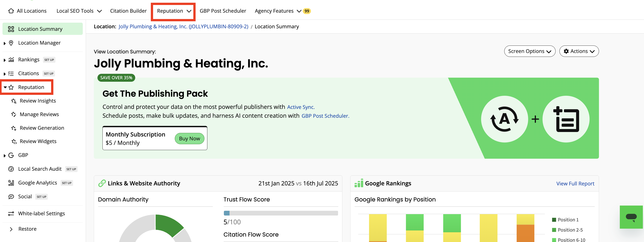Click the Rankings chart icon
The width and height of the screenshot is (644, 242).
point(11,60)
